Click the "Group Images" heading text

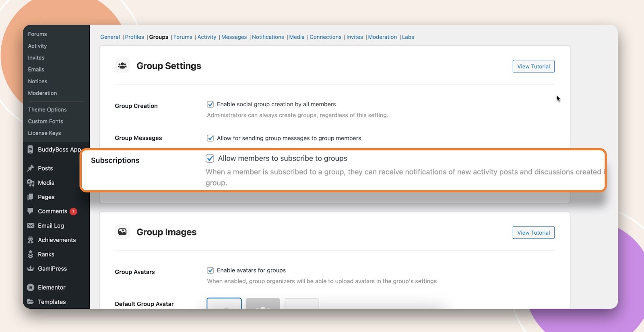167,232
